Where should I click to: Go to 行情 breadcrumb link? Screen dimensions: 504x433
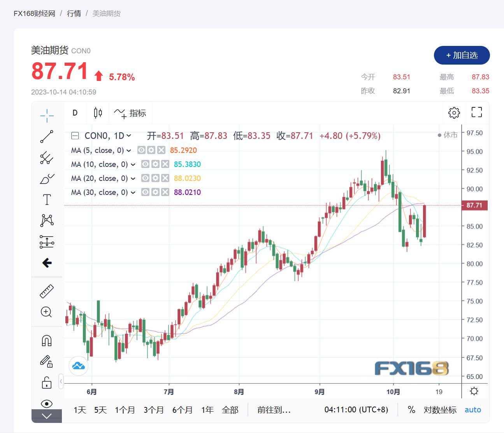tap(74, 14)
